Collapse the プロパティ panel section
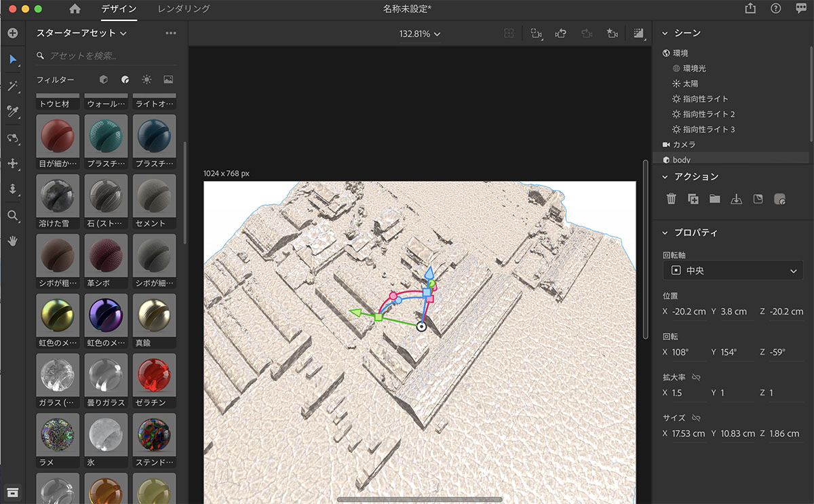Image resolution: width=814 pixels, height=504 pixels. coord(665,233)
